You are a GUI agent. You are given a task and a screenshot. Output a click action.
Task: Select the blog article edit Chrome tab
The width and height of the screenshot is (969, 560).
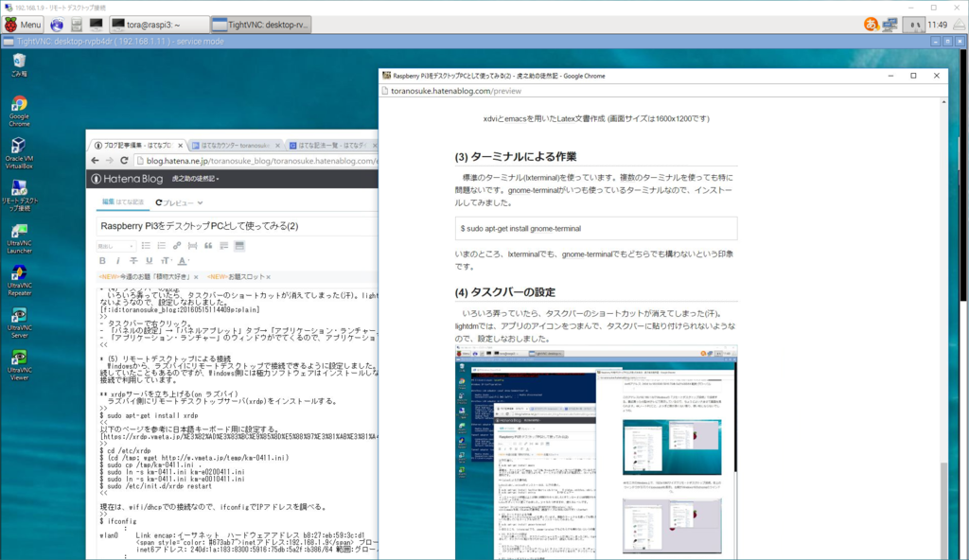point(137,146)
